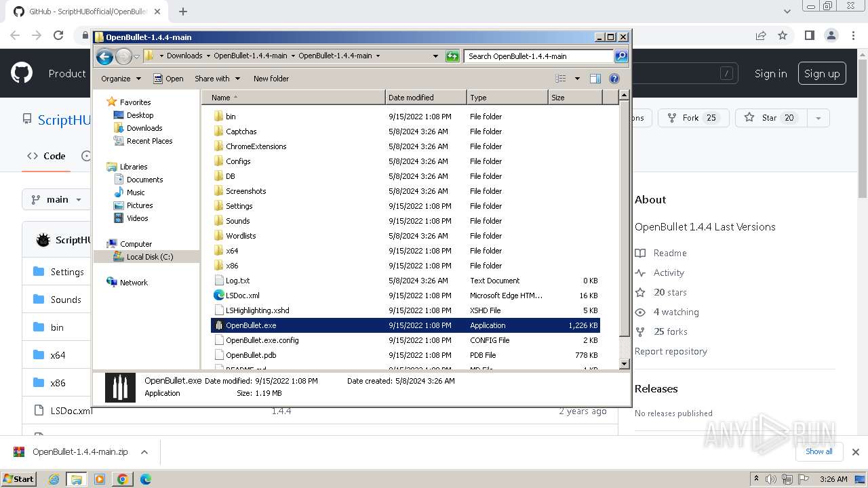Select the OpenBullet.exe.config file

406,340
